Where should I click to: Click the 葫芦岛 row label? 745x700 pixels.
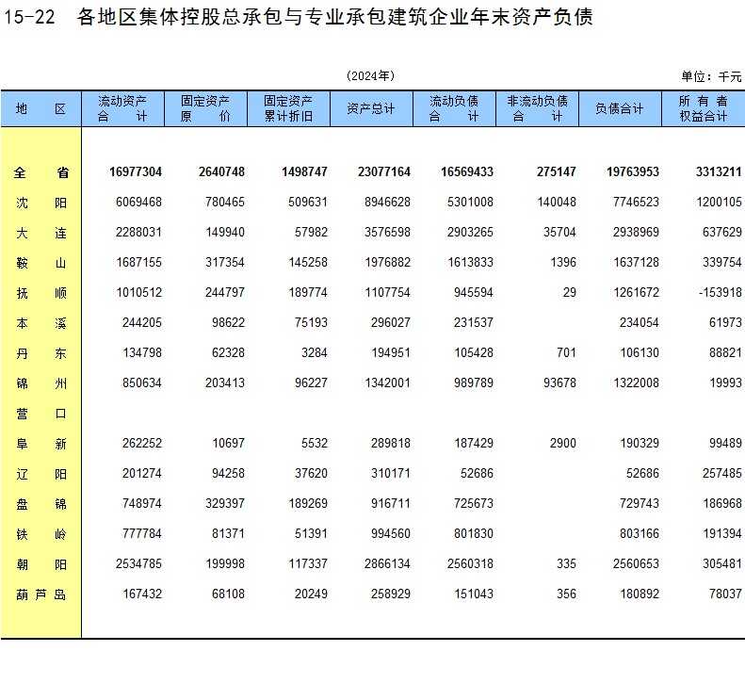click(x=40, y=594)
